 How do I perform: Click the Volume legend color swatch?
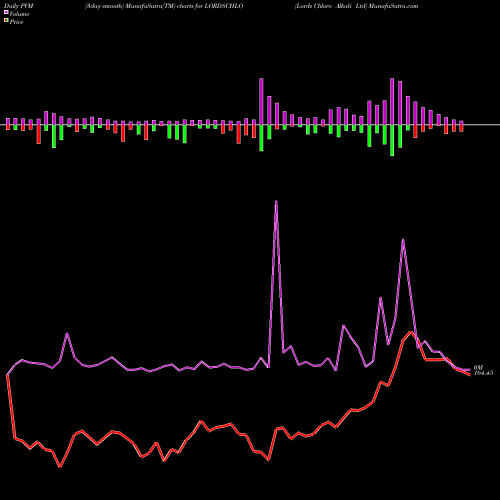coord(6,13)
